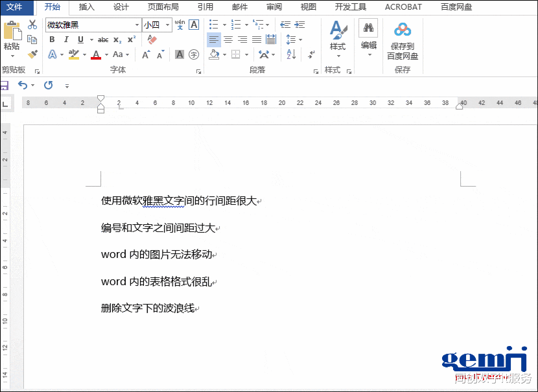The height and width of the screenshot is (392, 538).
Task: Click the ruler tab selector box
Action: 5,103
